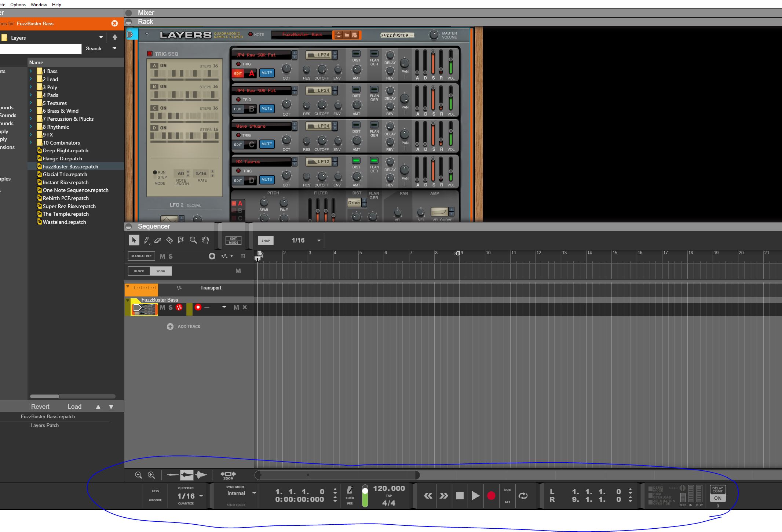Click ADD TRACK button

coord(184,327)
